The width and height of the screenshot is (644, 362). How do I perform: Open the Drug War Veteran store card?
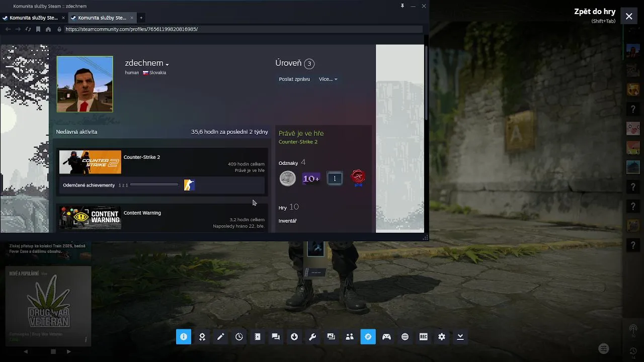(48, 305)
